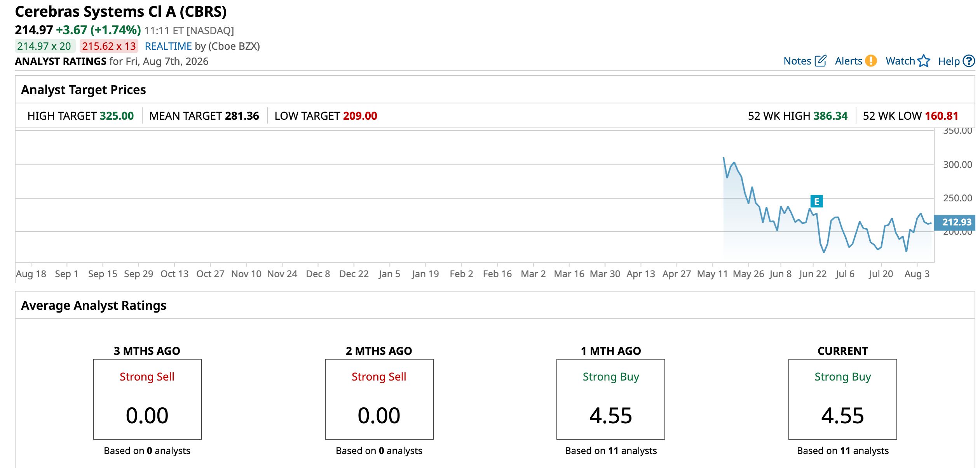
Task: Click the Help link
Action: (x=949, y=61)
